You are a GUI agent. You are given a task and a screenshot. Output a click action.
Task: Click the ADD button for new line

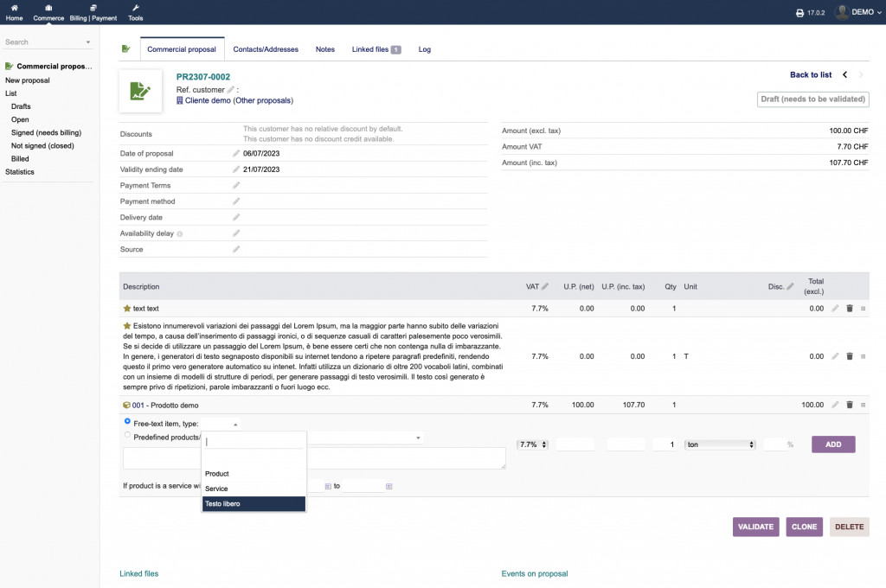click(832, 444)
